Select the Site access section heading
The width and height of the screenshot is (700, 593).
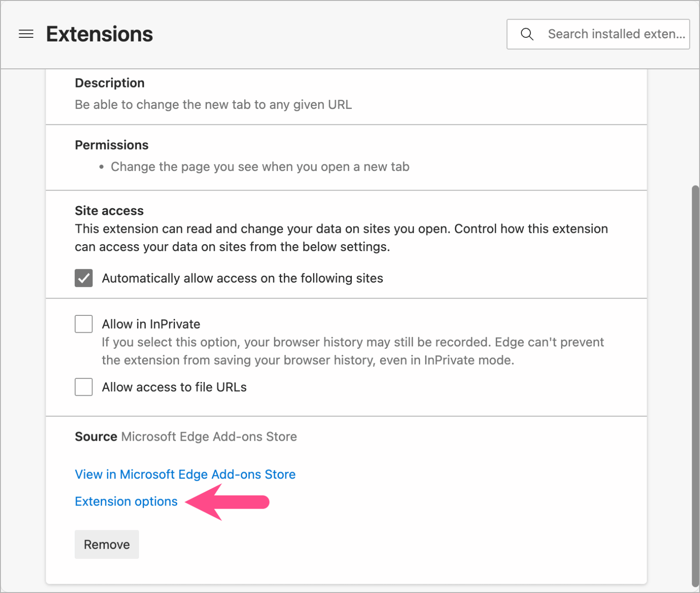(x=109, y=211)
